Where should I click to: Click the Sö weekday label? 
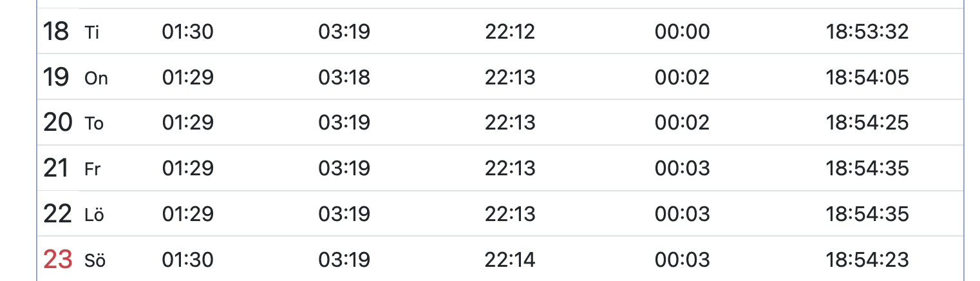pyautogui.click(x=95, y=260)
